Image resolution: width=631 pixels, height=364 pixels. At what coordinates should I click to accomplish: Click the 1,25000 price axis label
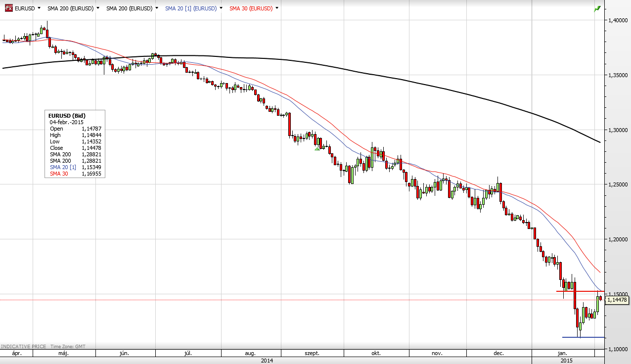pyautogui.click(x=618, y=184)
